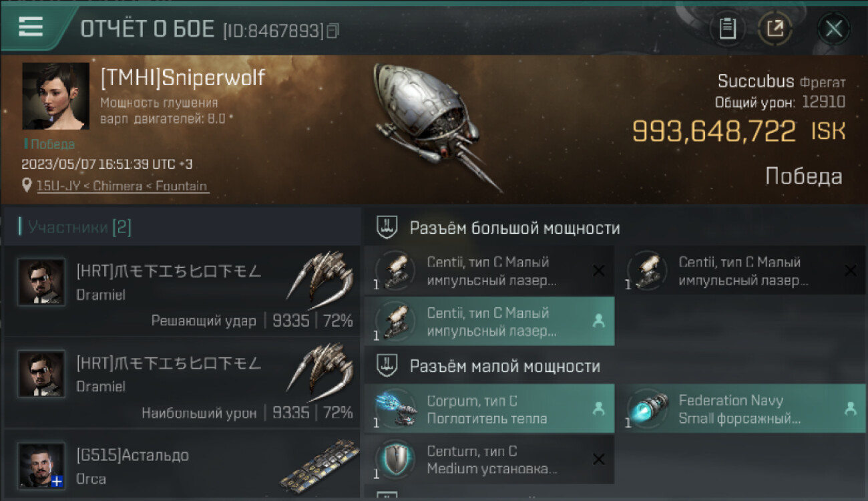Viewport: 868px width, 501px height.
Task: Select the highlighted Centii pulse laser module
Action: (x=489, y=321)
